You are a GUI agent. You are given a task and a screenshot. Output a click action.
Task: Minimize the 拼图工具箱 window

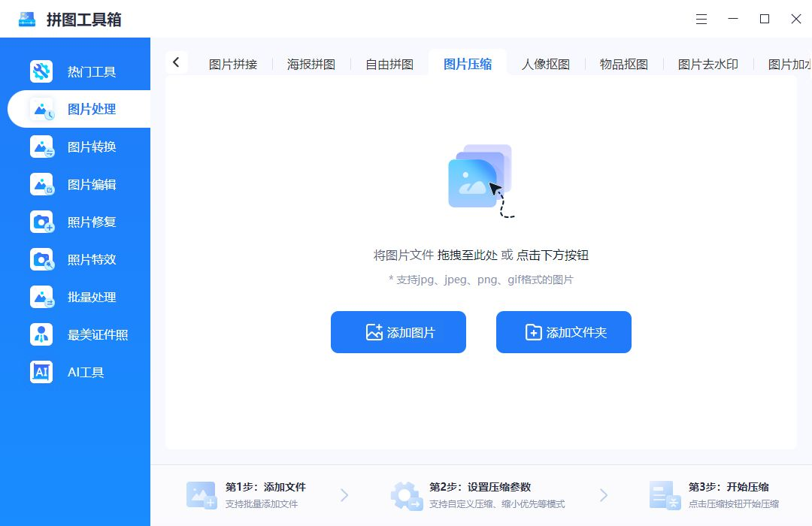pos(733,19)
